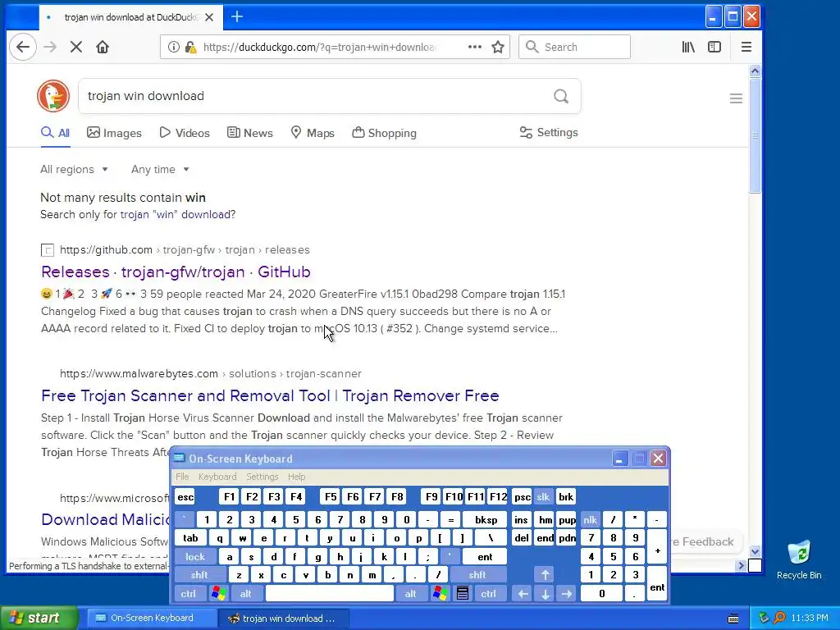Click the GitHub result favicon

tap(47, 250)
